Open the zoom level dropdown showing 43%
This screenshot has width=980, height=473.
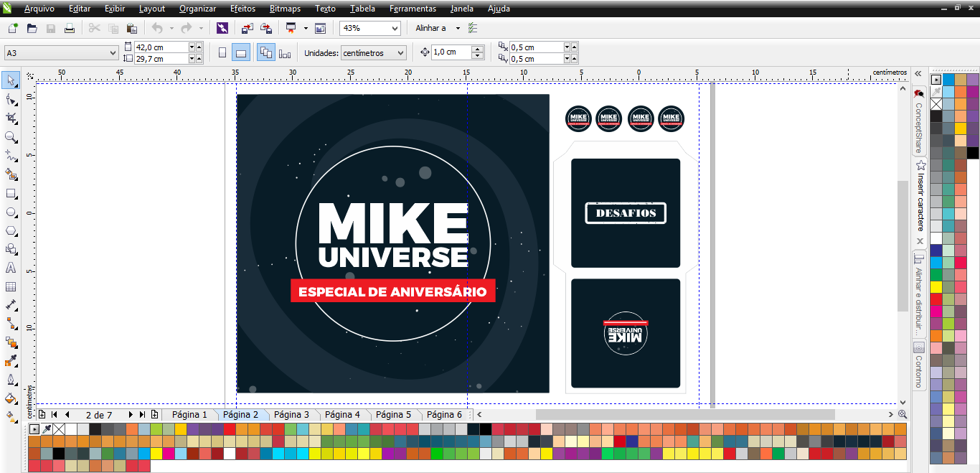395,28
